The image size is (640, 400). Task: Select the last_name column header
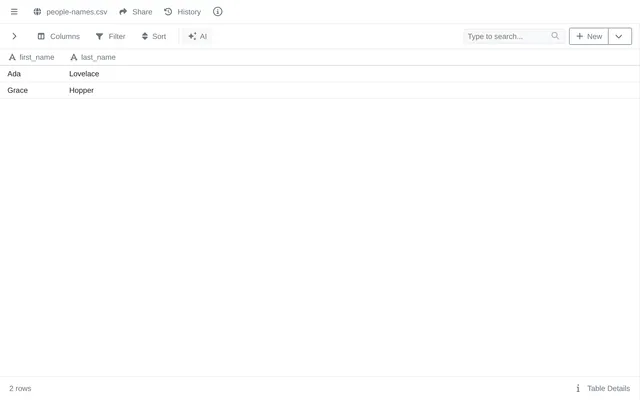[x=93, y=58]
